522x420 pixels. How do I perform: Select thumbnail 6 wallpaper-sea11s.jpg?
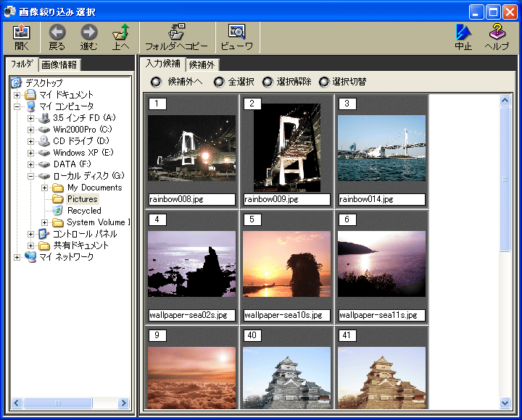coord(381,264)
